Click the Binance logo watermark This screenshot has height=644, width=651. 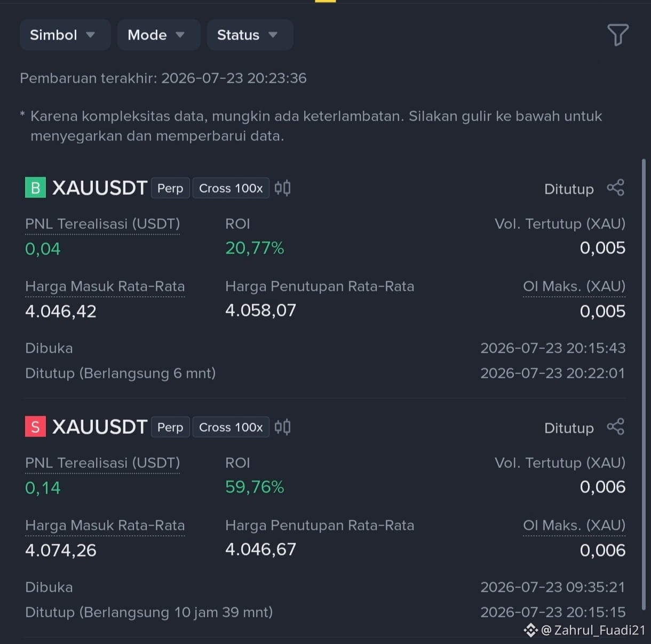tap(530, 630)
